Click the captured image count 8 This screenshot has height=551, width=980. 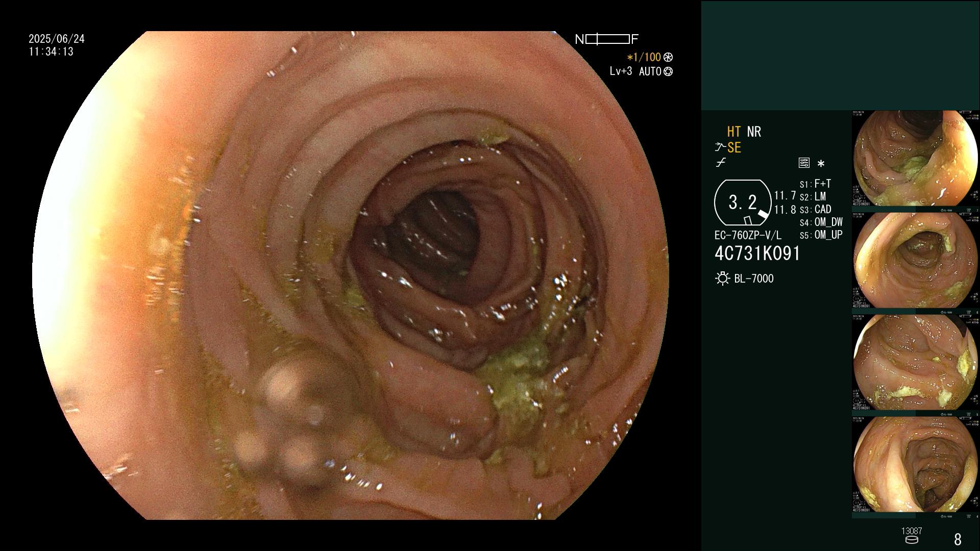958,539
